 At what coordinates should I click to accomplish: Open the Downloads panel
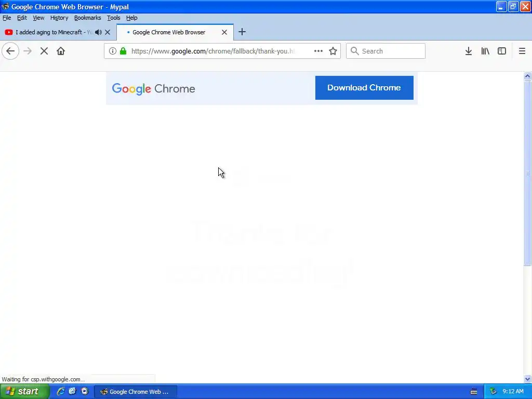469,51
